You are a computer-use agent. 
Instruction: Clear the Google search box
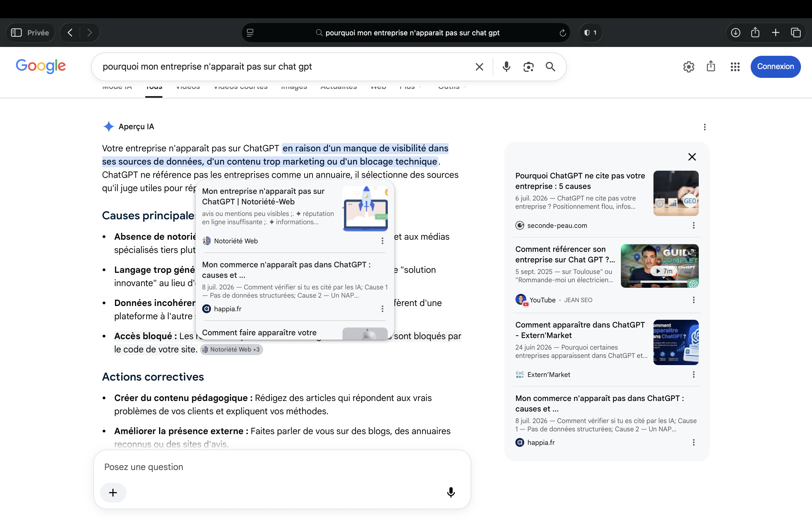click(x=479, y=67)
